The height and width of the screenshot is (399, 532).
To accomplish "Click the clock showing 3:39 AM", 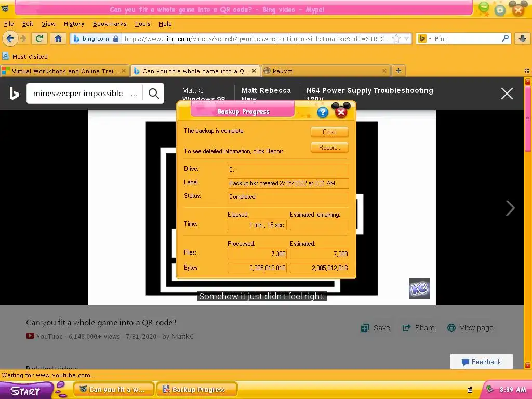I will tap(513, 390).
